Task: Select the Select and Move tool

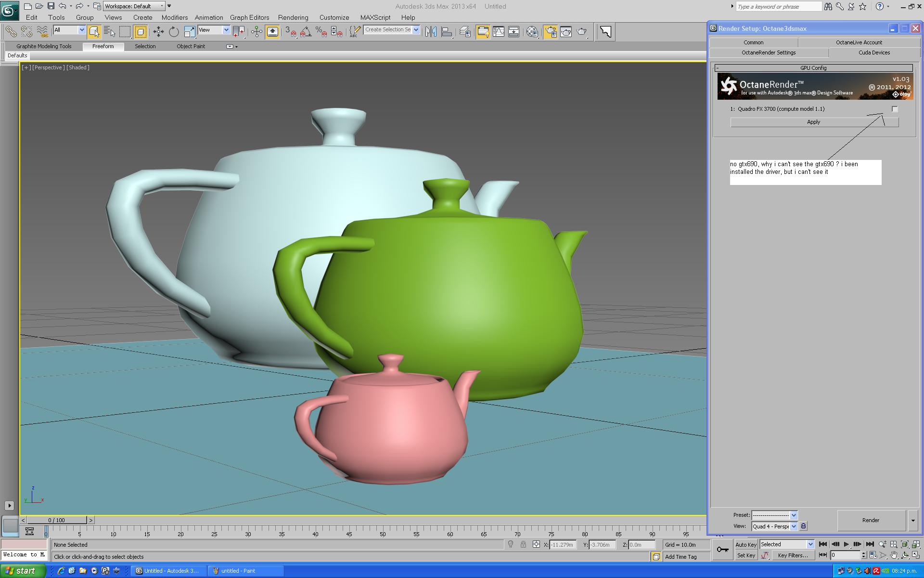Action: pos(158,32)
